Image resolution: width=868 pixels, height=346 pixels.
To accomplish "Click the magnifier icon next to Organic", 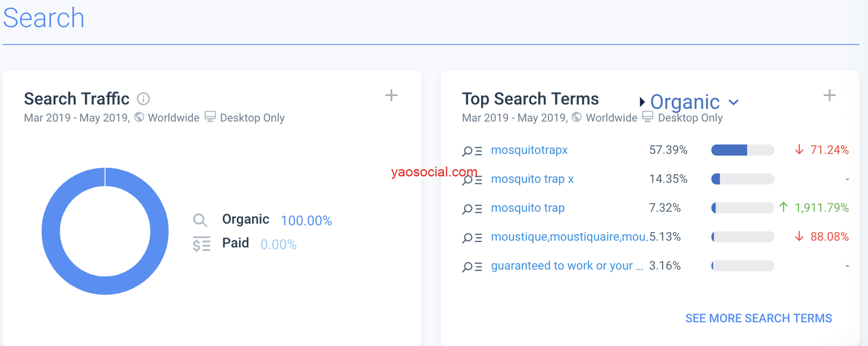I will pyautogui.click(x=200, y=220).
